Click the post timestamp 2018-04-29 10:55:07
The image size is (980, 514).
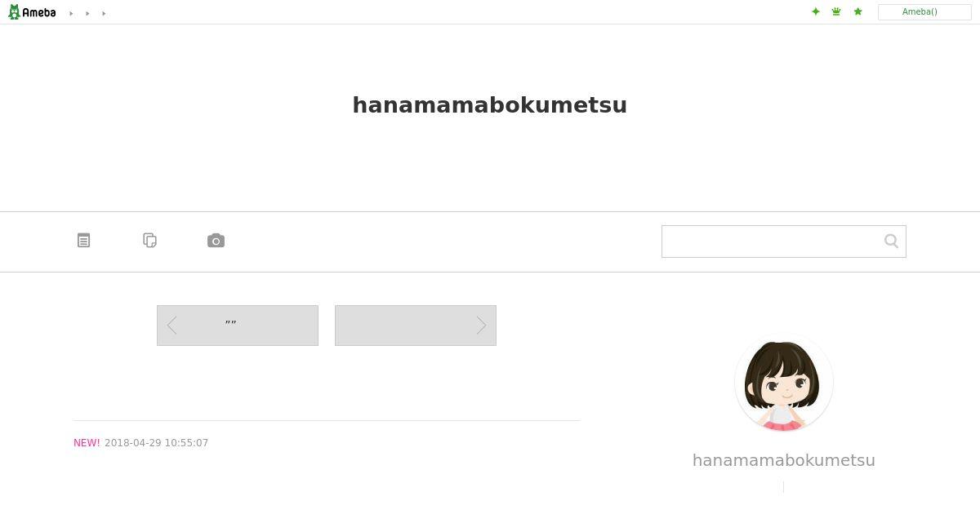[156, 443]
